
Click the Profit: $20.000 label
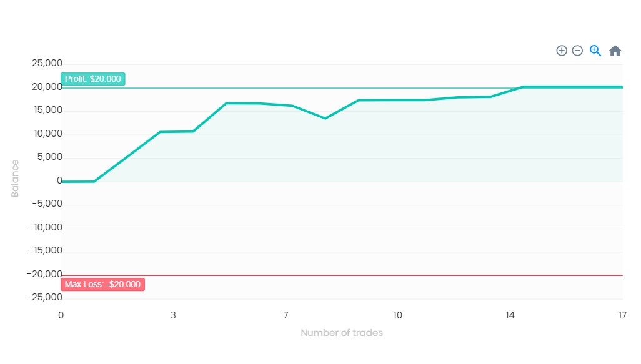(93, 79)
